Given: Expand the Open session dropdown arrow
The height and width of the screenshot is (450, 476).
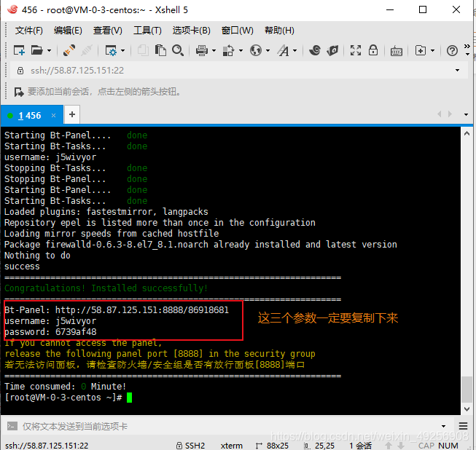Looking at the screenshot, I should coord(49,51).
